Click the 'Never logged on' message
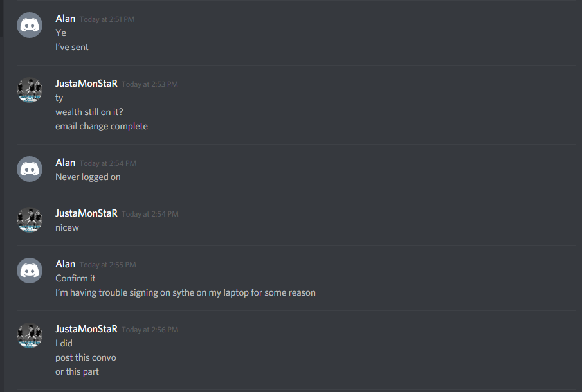 click(x=88, y=177)
